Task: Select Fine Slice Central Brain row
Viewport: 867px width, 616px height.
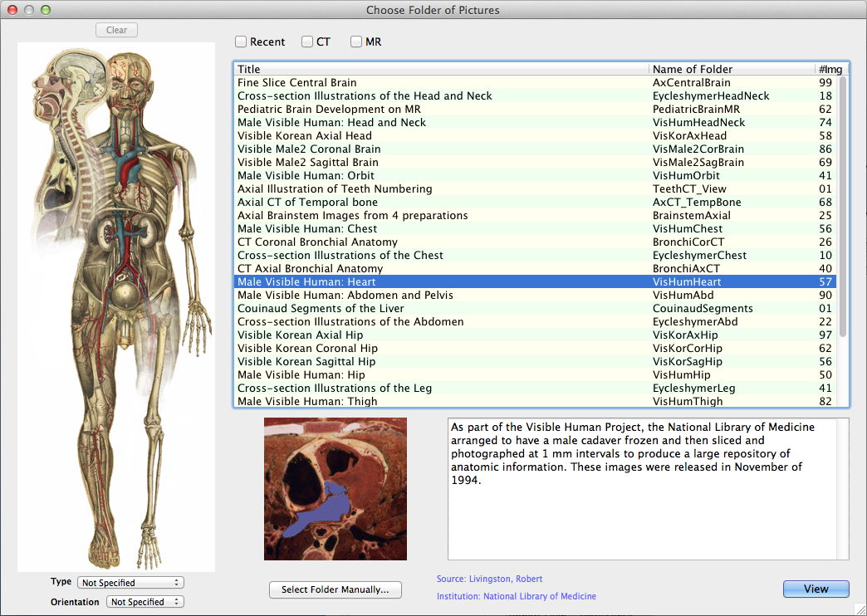Action: 297,82
